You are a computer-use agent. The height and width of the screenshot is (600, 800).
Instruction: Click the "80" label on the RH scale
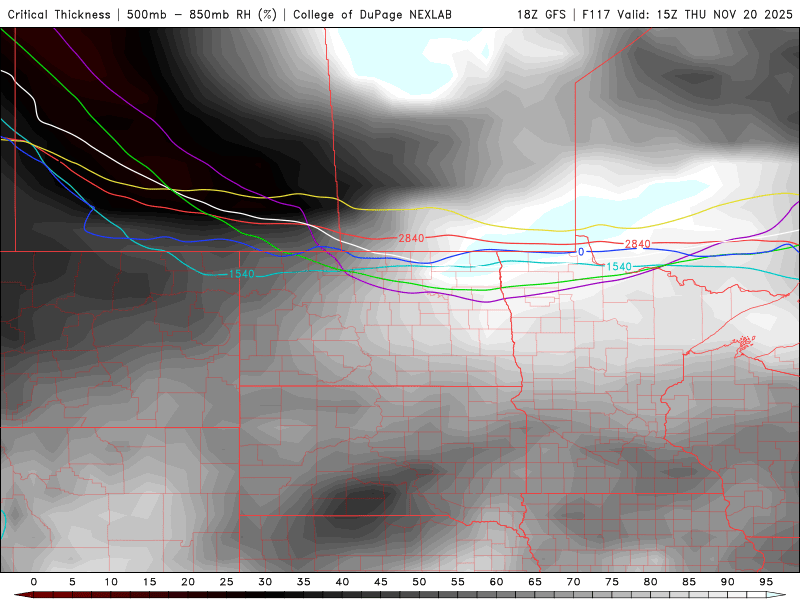(x=651, y=582)
